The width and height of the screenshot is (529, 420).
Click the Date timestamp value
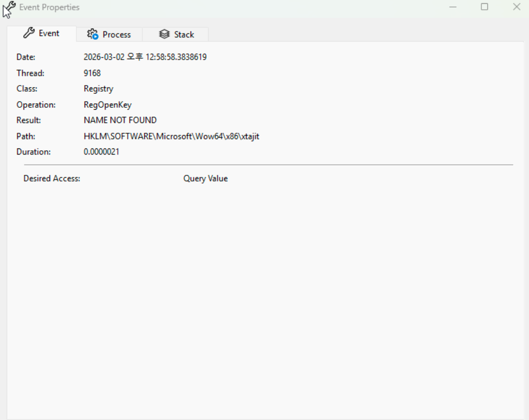145,57
